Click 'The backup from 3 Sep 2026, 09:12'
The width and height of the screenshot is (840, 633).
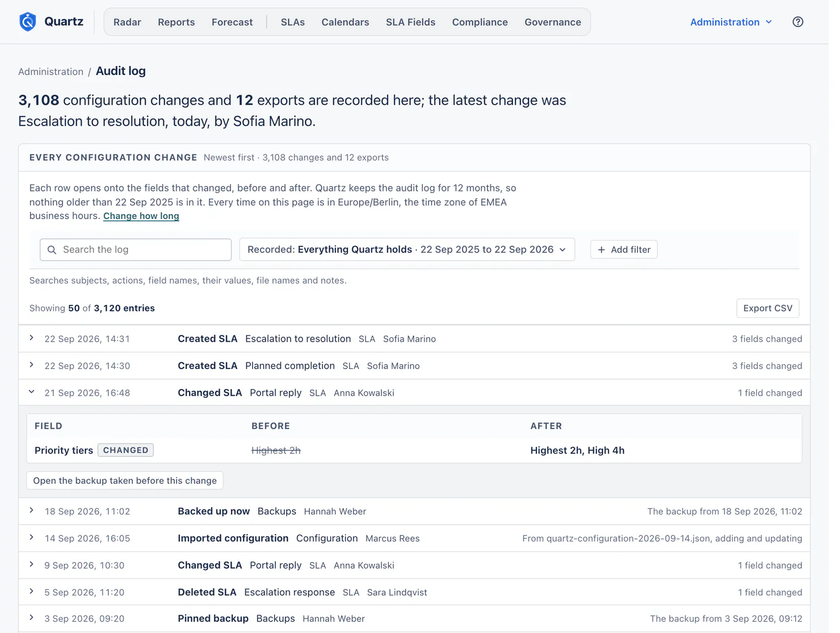click(726, 619)
